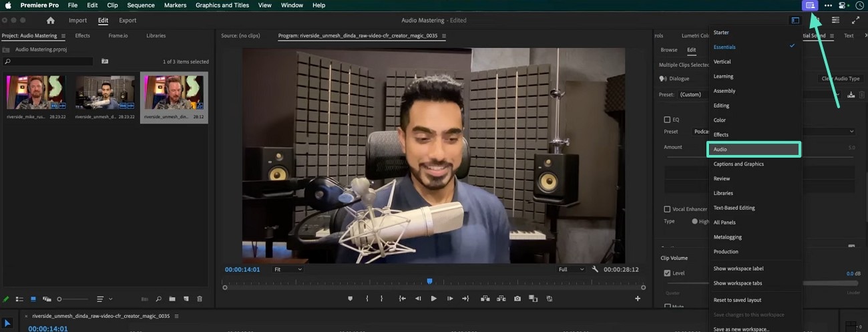Screen dimensions: 868x332
Task: Open the Fit zoom level dropdown
Action: pos(287,269)
